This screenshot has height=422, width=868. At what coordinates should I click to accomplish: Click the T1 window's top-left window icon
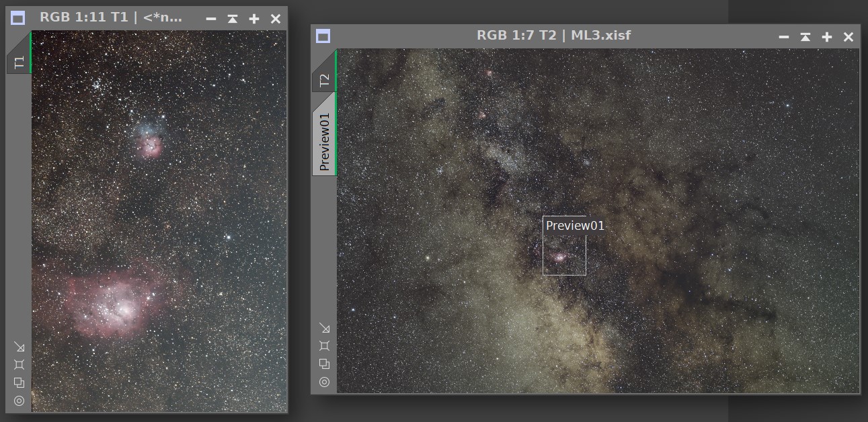pyautogui.click(x=18, y=18)
